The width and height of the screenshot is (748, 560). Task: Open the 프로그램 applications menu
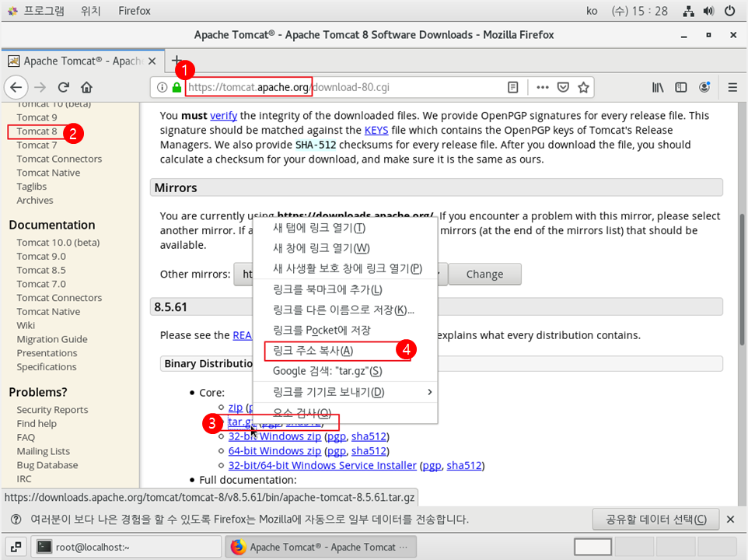(37, 10)
